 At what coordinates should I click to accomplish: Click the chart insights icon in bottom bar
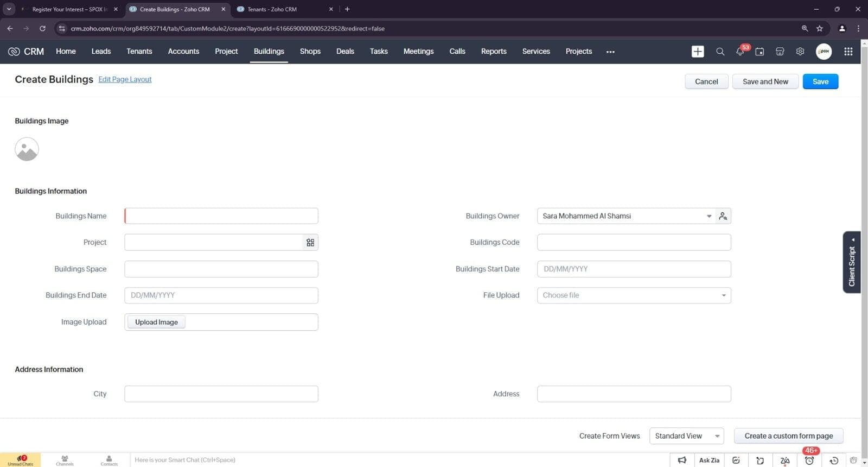coord(736,460)
